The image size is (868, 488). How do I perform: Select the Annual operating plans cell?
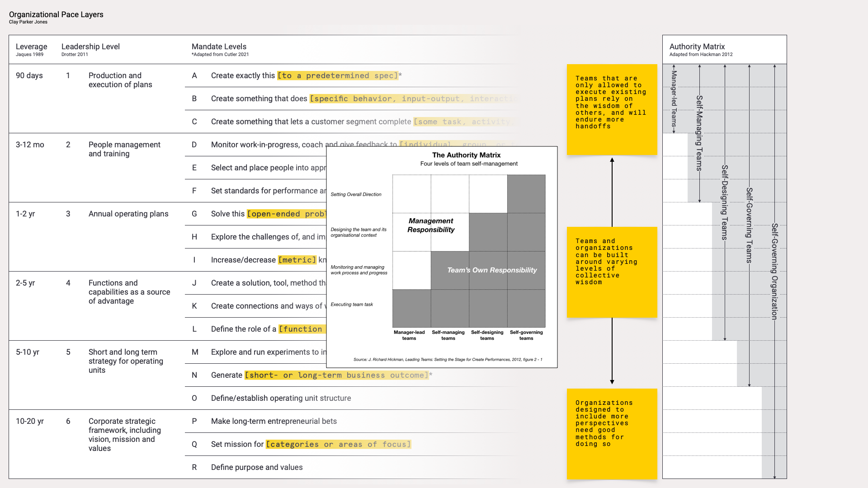pyautogui.click(x=128, y=214)
